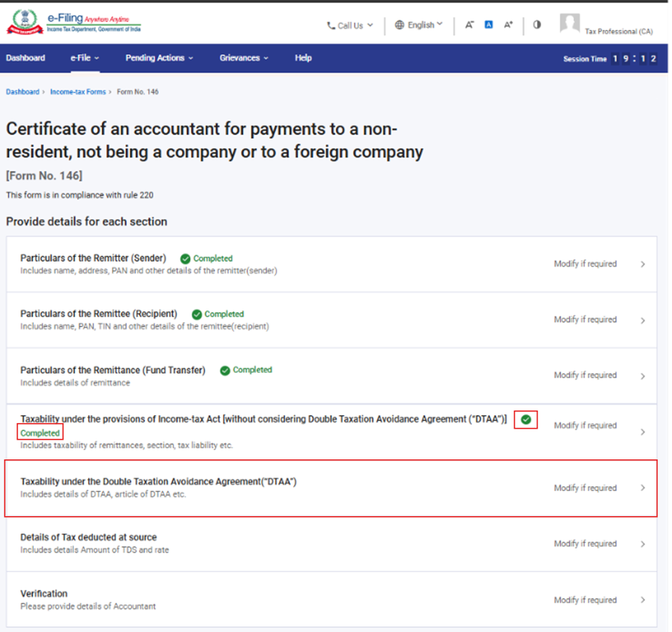Open the Pending Actions dropdown menu
The image size is (672, 632).
click(x=158, y=58)
